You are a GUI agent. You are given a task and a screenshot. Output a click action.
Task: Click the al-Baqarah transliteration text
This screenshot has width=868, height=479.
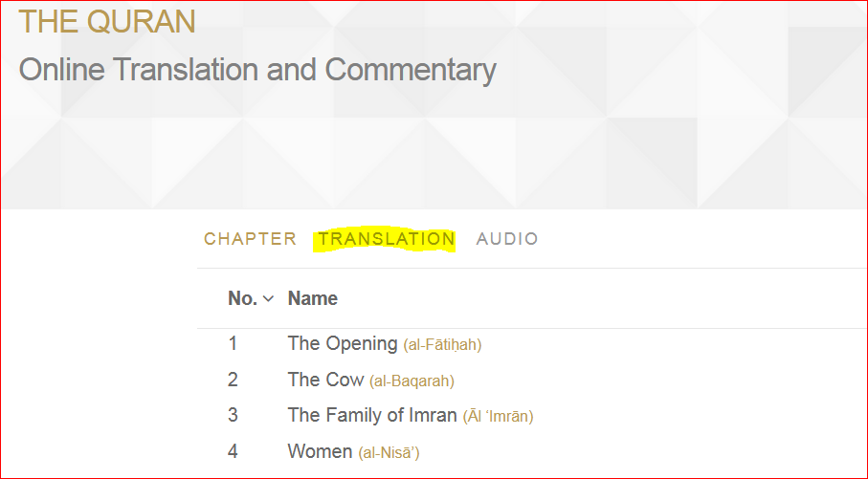click(x=412, y=381)
